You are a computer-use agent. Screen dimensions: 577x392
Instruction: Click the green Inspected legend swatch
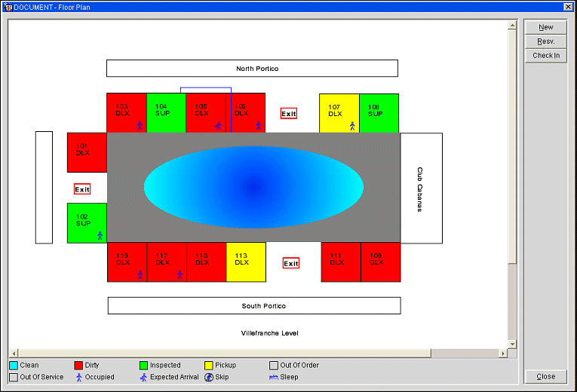144,366
